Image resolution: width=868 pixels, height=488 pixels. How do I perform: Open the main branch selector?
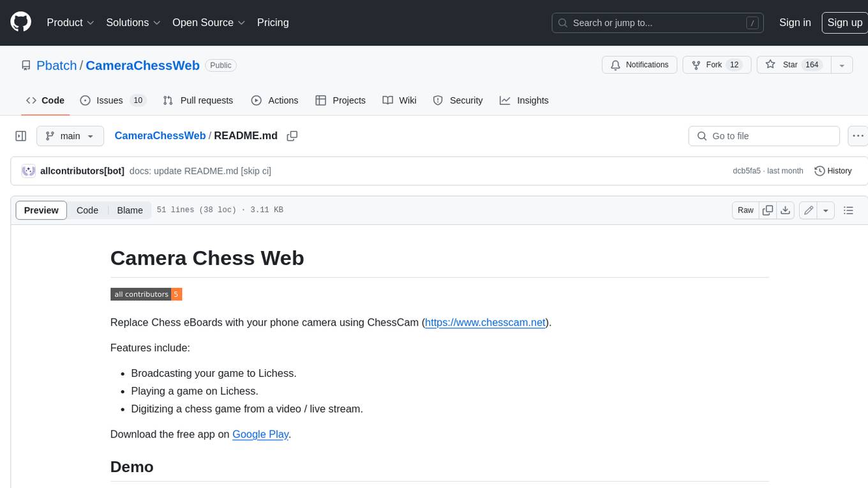[70, 136]
